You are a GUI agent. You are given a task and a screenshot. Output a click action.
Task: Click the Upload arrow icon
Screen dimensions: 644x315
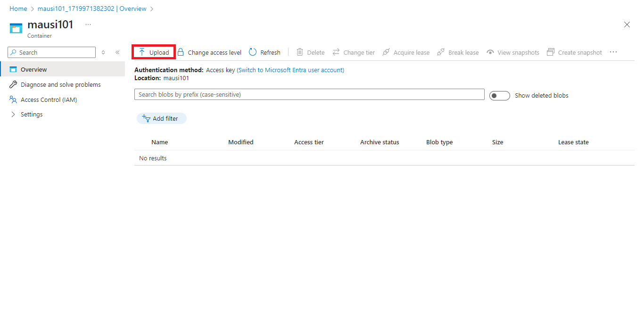[x=142, y=52]
